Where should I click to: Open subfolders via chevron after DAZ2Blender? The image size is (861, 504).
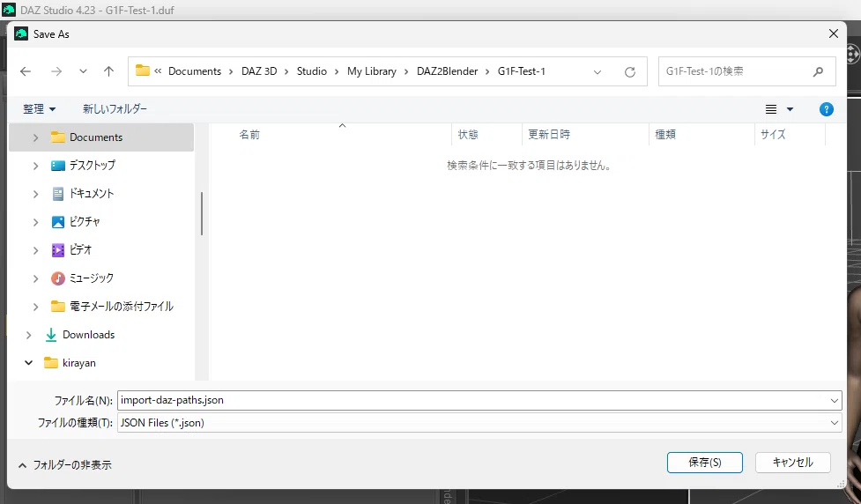coord(487,72)
